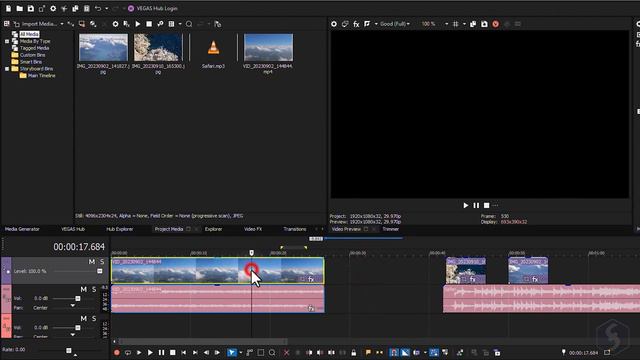The image size is (640, 360).
Task: Mute the second audio track
Action: pos(83,318)
